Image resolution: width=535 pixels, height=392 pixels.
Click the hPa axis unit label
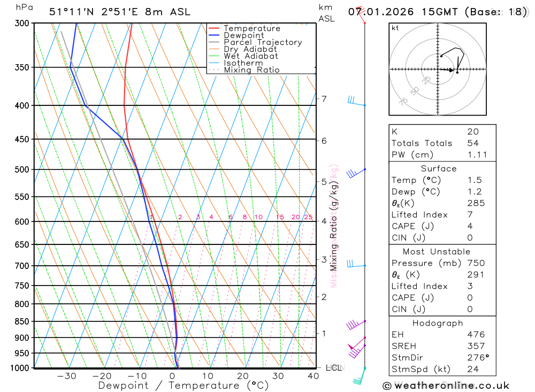point(24,7)
